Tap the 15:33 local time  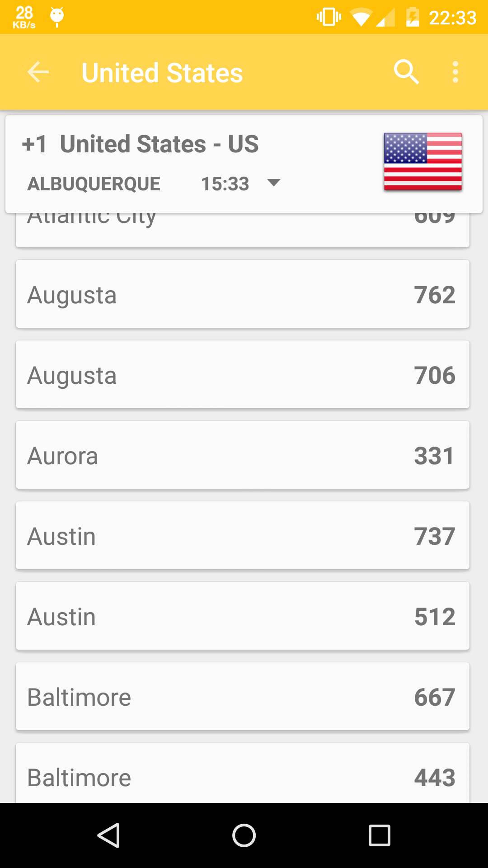225,184
